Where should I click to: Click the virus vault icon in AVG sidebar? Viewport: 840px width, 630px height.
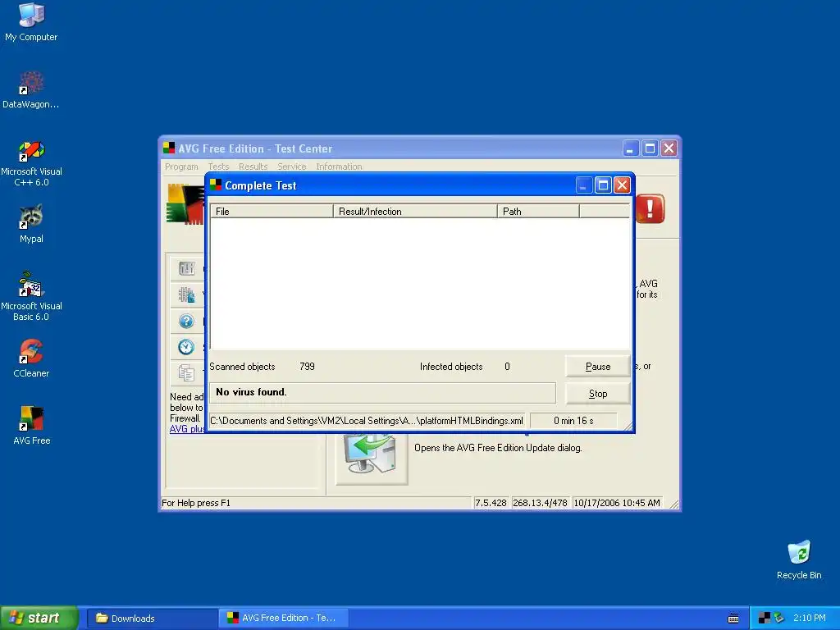(186, 294)
